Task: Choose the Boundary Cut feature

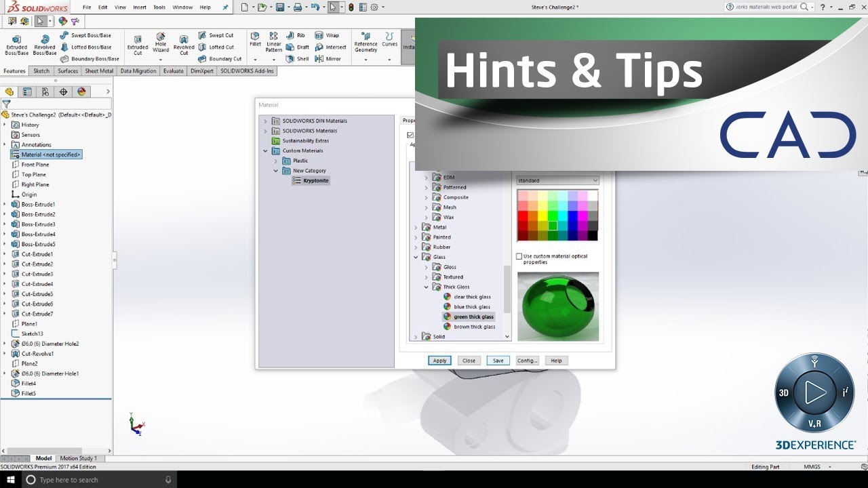Action: pos(220,59)
